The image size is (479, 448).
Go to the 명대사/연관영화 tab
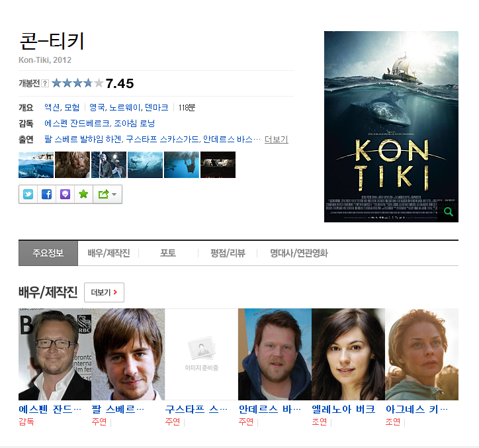[x=299, y=253]
